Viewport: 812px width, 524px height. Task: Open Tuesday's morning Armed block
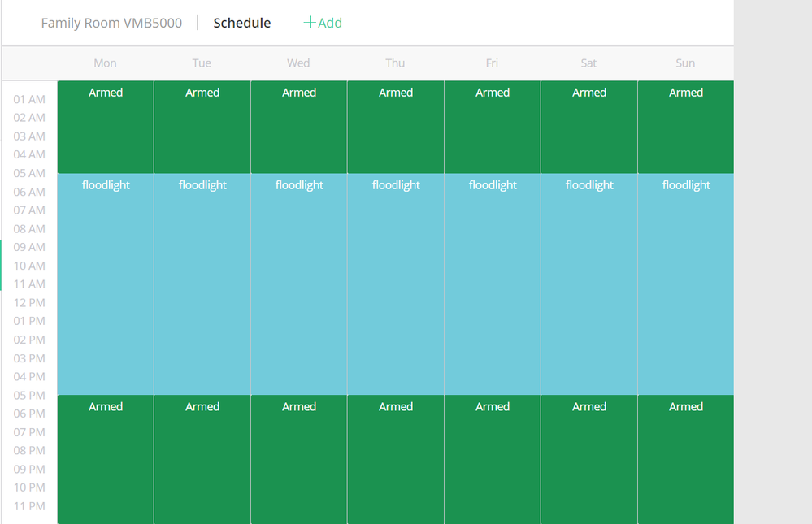click(202, 127)
